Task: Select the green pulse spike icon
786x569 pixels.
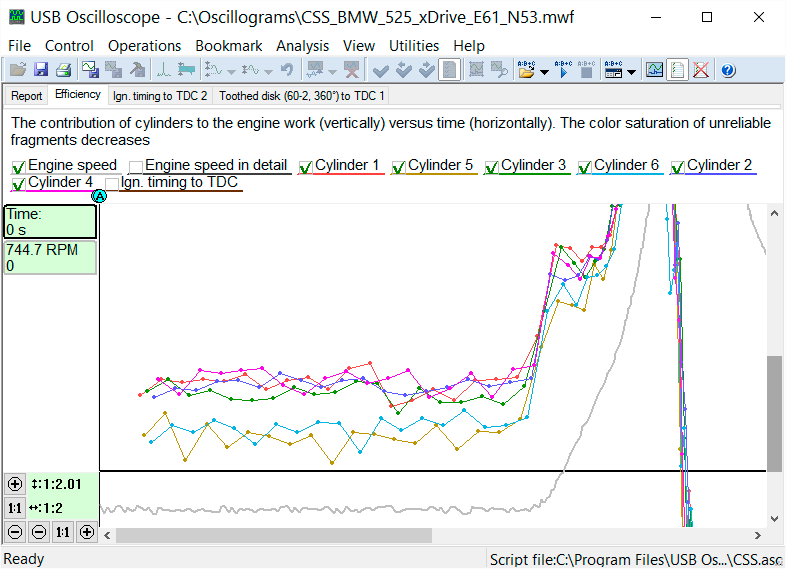Action: point(163,70)
